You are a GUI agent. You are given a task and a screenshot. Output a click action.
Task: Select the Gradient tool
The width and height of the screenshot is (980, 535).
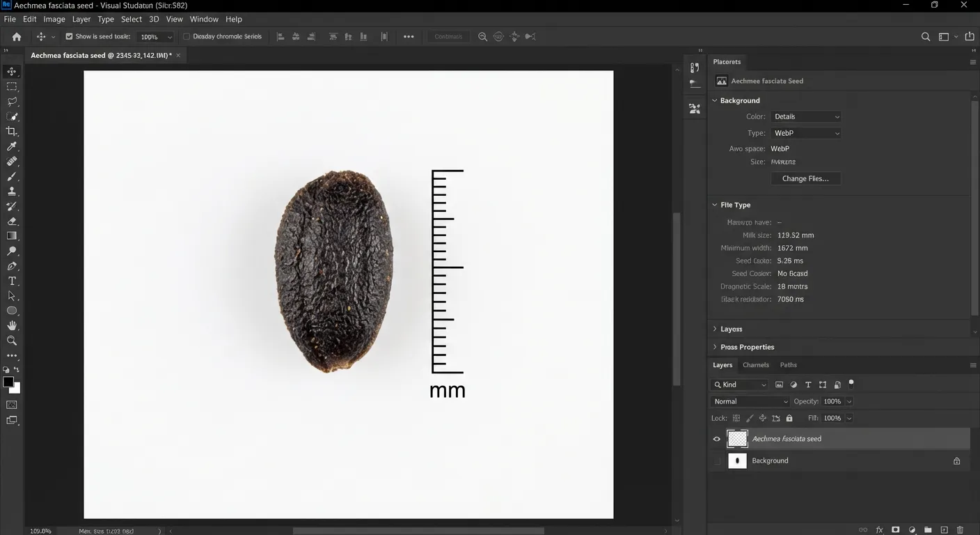12,236
